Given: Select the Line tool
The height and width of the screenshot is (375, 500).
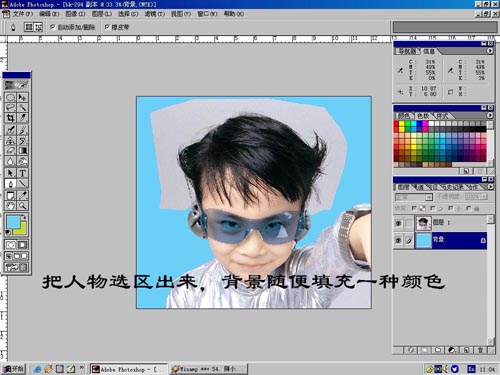Looking at the screenshot, I should 22,184.
